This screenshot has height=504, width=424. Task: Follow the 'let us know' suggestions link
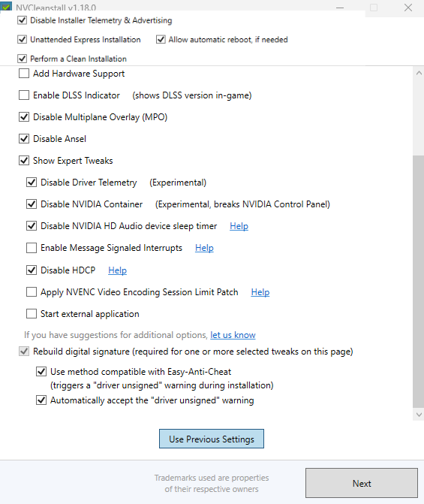pyautogui.click(x=233, y=335)
